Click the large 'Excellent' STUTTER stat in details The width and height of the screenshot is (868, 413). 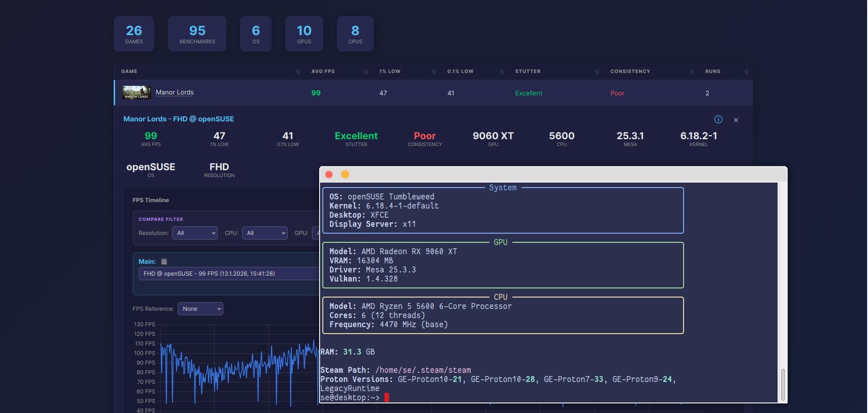356,136
